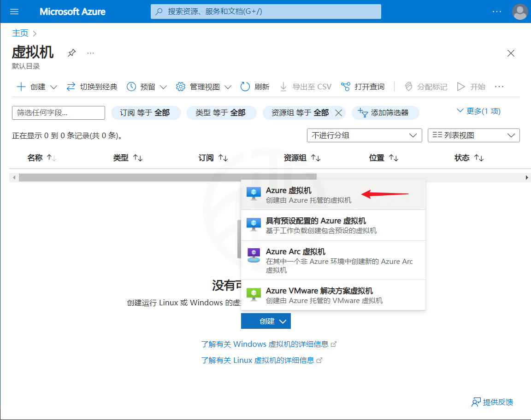Click 打开查询 in toolbar

[363, 87]
